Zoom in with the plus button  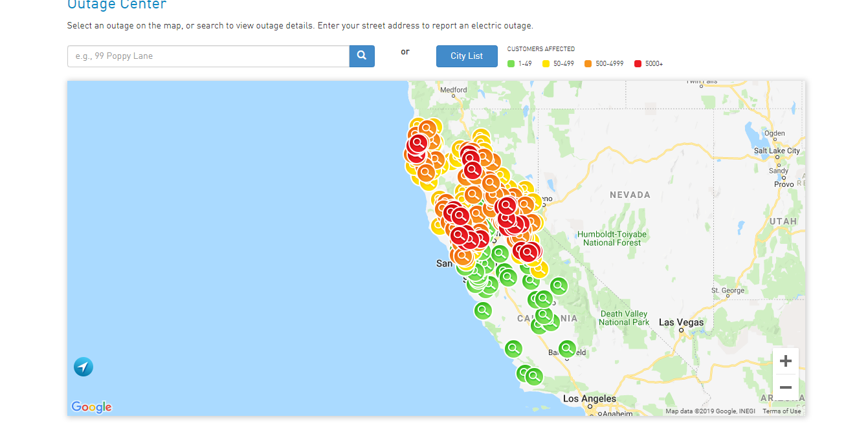click(786, 361)
